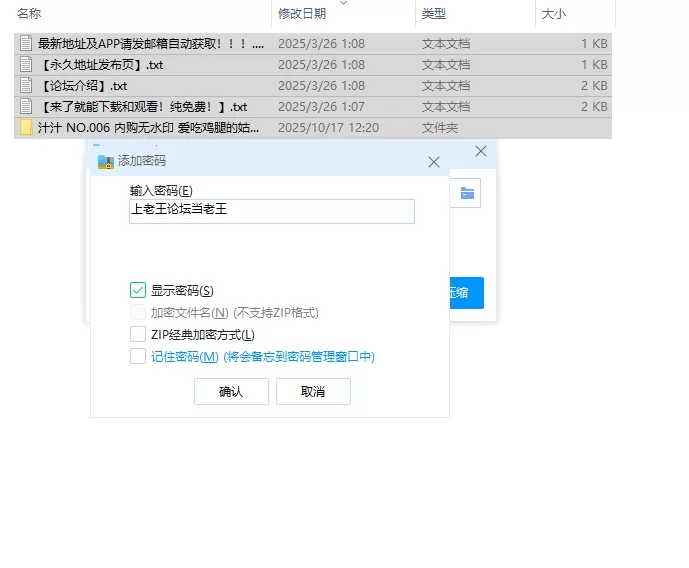The image size is (689, 568).
Task: Click the 【来了就能下载和观看】 file icon
Action: point(26,107)
